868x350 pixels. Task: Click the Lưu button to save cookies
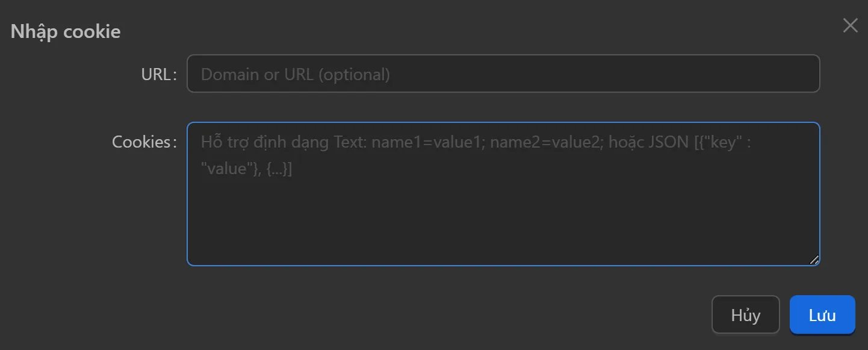[822, 314]
